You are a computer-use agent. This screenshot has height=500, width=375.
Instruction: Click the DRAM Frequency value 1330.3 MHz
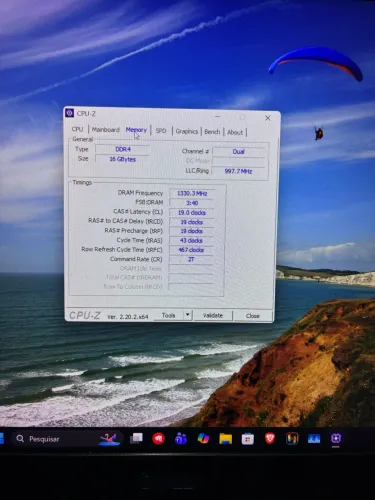point(192,193)
